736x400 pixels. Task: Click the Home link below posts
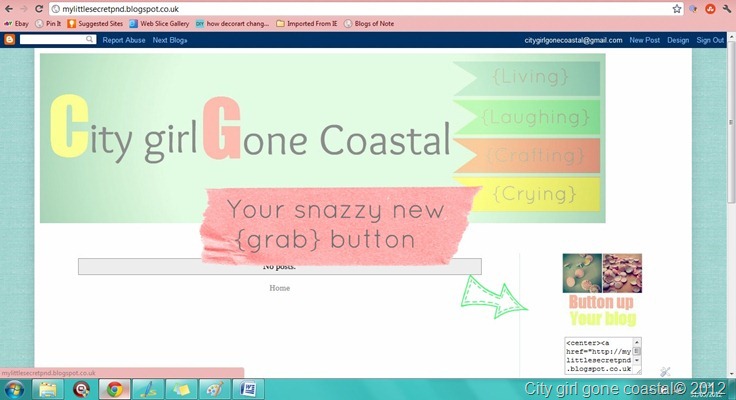[279, 288]
